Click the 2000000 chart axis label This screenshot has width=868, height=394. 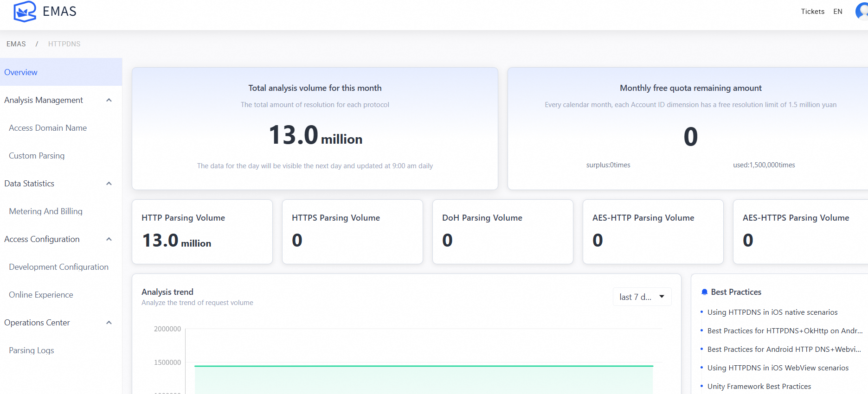167,329
